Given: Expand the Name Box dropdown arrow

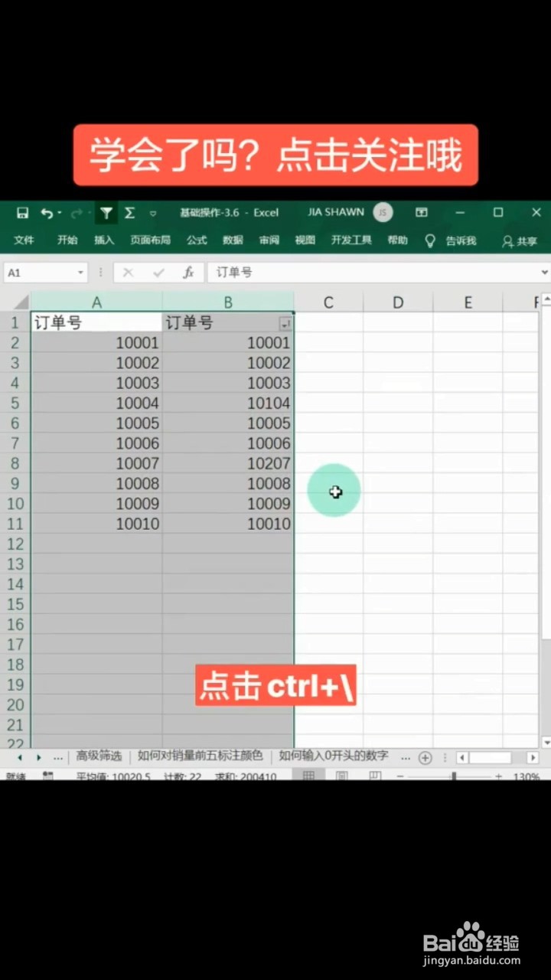Looking at the screenshot, I should pyautogui.click(x=80, y=273).
